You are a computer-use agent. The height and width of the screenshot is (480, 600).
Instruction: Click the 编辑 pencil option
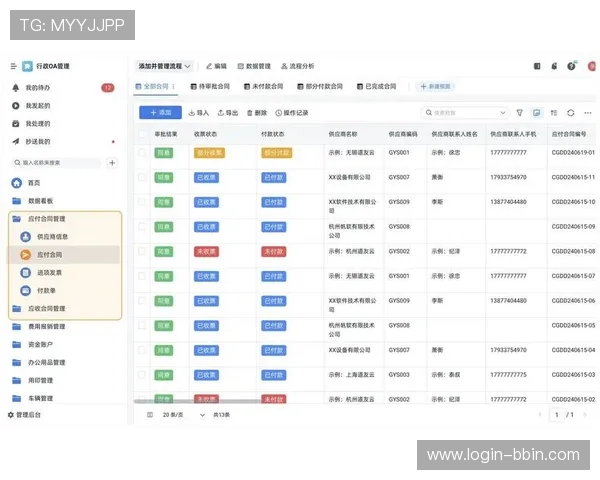[x=216, y=66]
